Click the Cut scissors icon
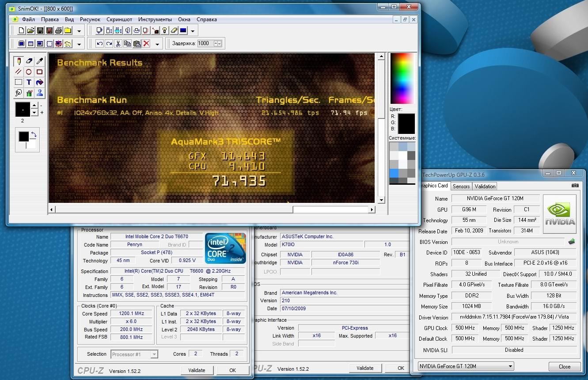Viewport: 588px width, 380px height. click(x=118, y=43)
